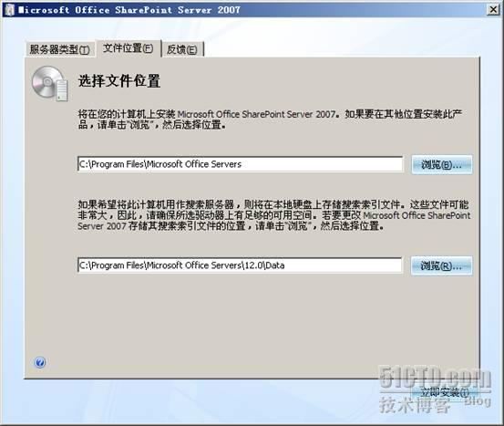Click the 立即安装(I) install button
The image size is (504, 426).
[x=445, y=392]
